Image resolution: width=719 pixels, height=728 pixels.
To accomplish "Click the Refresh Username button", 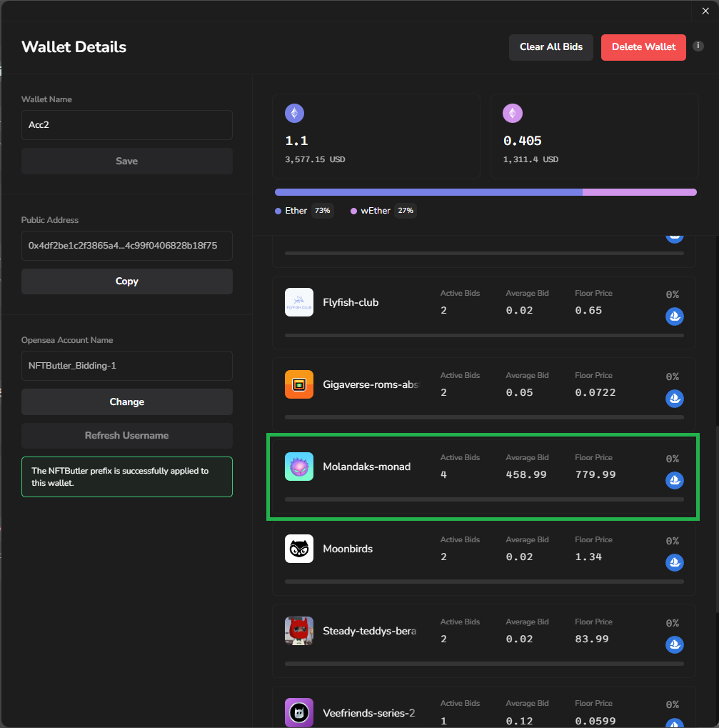I will pos(127,436).
